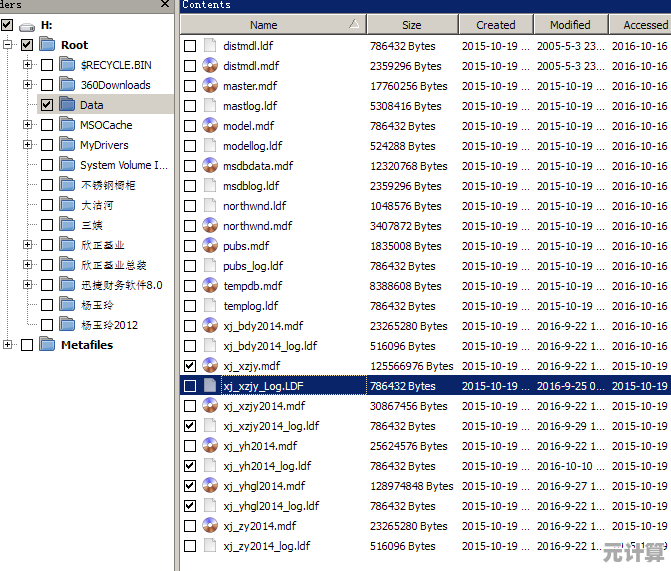The width and height of the screenshot is (671, 571).
Task: Collapse the Root tree node
Action: (8, 45)
